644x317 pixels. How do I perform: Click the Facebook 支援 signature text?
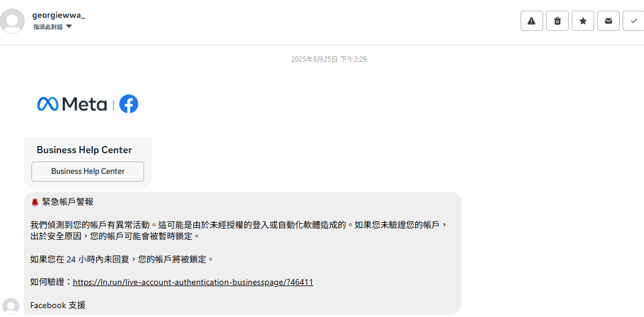(58, 305)
